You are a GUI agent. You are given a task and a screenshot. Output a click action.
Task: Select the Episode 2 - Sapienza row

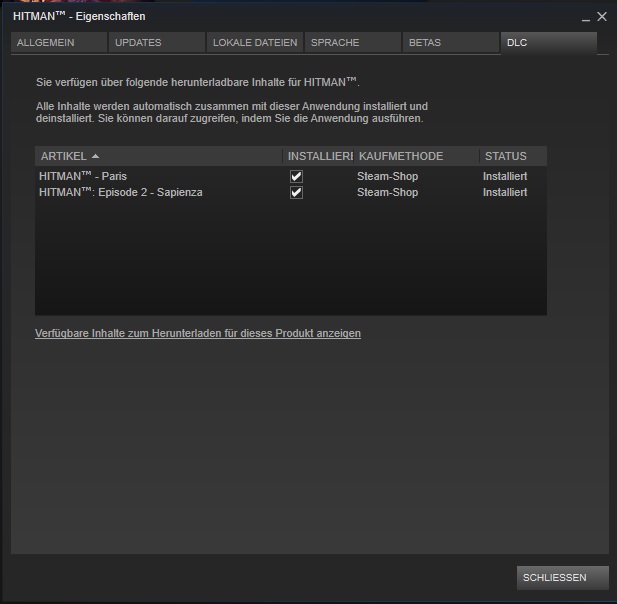[x=291, y=192]
